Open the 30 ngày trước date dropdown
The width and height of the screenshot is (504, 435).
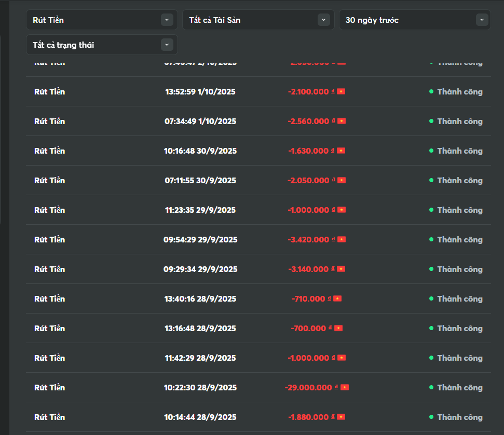pos(414,20)
